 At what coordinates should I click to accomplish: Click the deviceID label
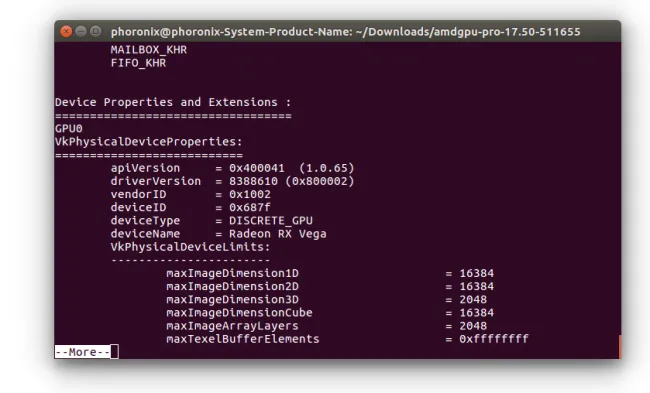[138, 207]
